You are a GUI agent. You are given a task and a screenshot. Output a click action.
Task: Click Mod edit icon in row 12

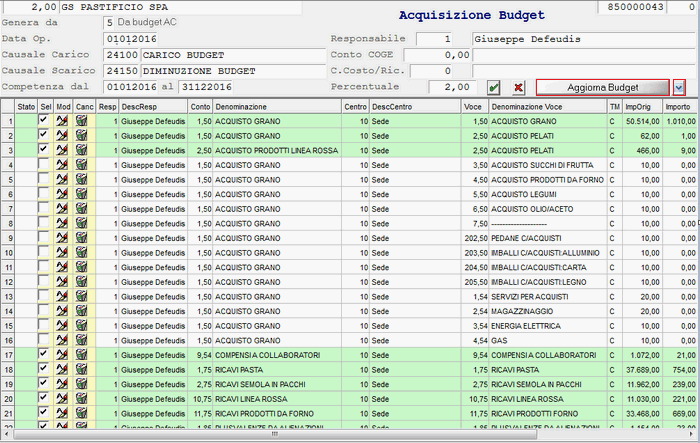[62, 282]
